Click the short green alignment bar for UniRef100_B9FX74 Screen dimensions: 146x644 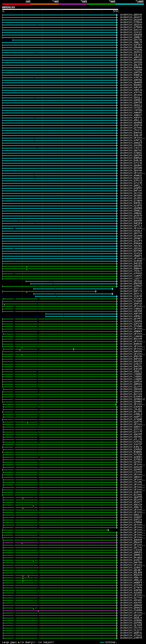coord(49,291)
